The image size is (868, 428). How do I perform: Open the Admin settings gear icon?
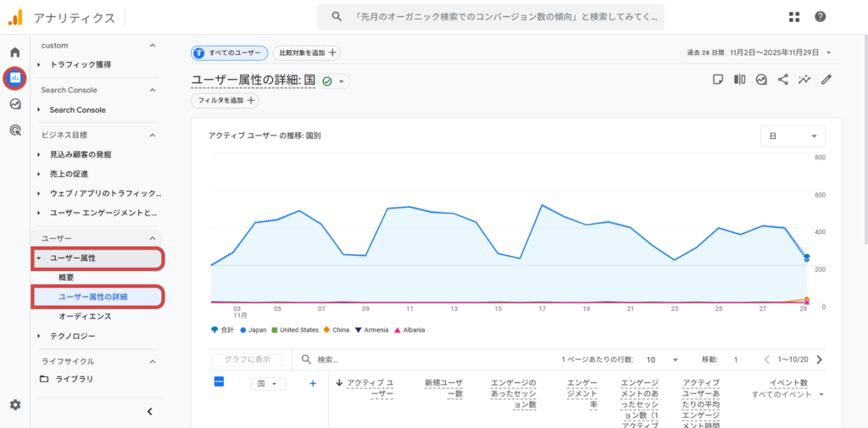click(14, 405)
